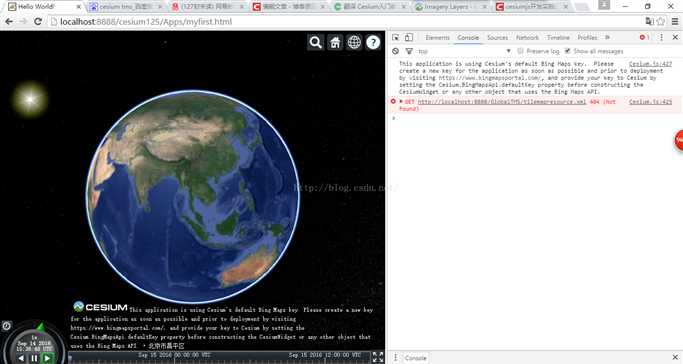The width and height of the screenshot is (683, 364).
Task: Uncheck the Show all messages checkbox
Action: [567, 51]
